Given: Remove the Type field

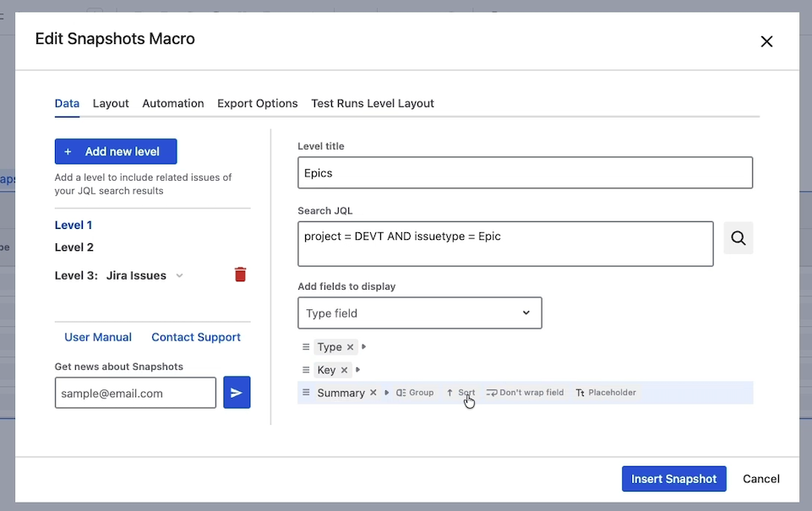Looking at the screenshot, I should (x=350, y=347).
